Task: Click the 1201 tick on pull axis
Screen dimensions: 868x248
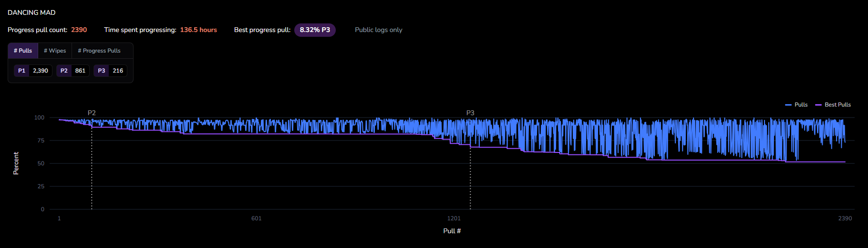Action: coord(454,218)
